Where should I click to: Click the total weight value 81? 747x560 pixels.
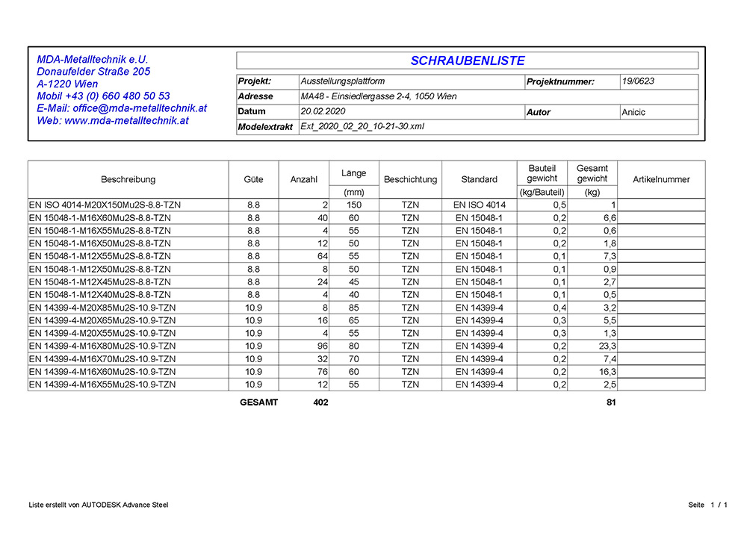[611, 402]
